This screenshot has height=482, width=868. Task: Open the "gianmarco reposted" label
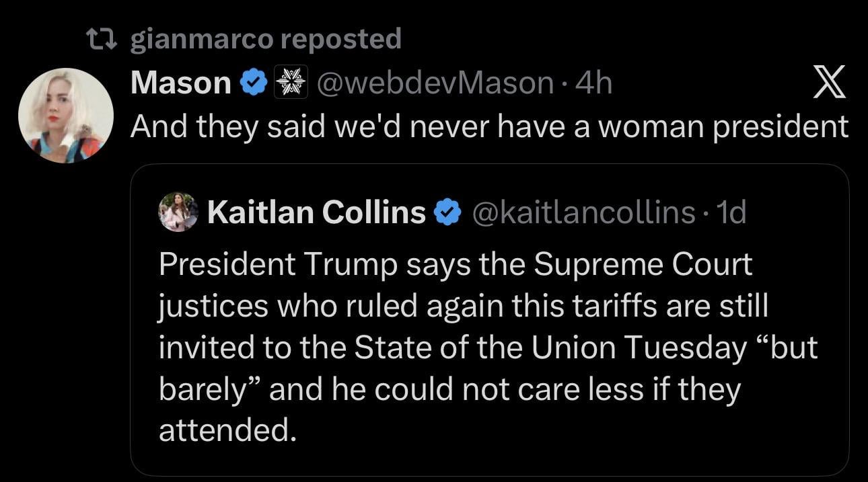pyautogui.click(x=265, y=39)
